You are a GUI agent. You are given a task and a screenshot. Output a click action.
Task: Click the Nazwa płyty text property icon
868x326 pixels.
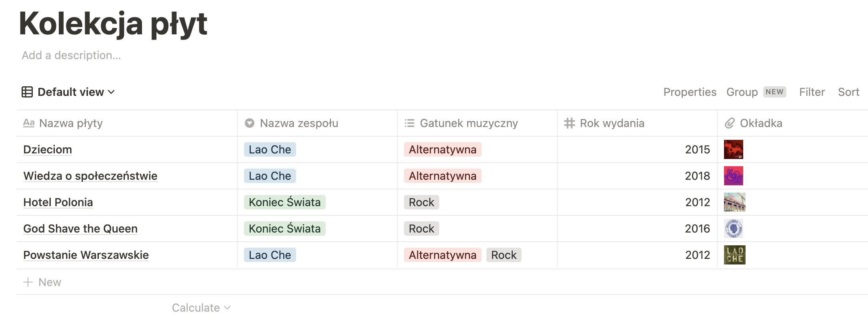(29, 123)
